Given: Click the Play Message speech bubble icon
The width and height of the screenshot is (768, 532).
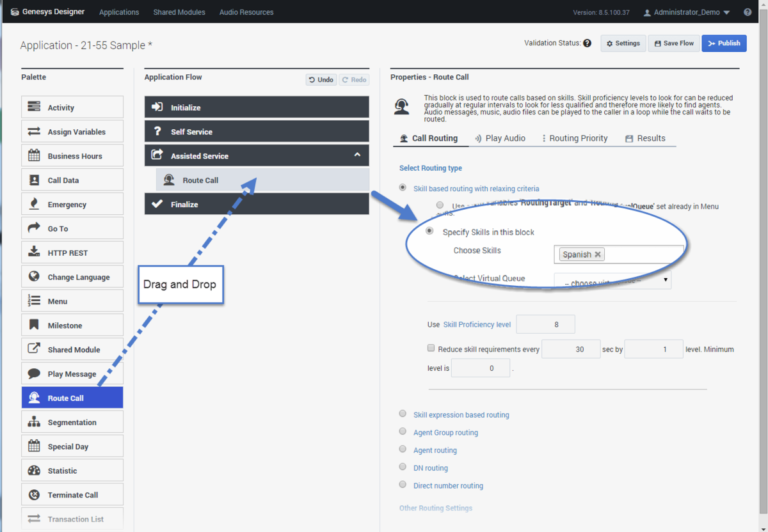Looking at the screenshot, I should click(x=35, y=374).
